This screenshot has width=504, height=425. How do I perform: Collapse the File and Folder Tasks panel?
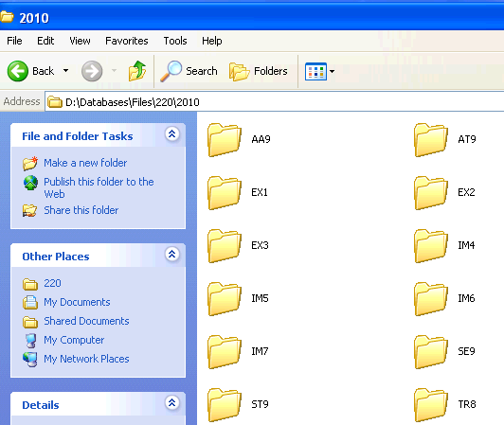[x=172, y=134]
